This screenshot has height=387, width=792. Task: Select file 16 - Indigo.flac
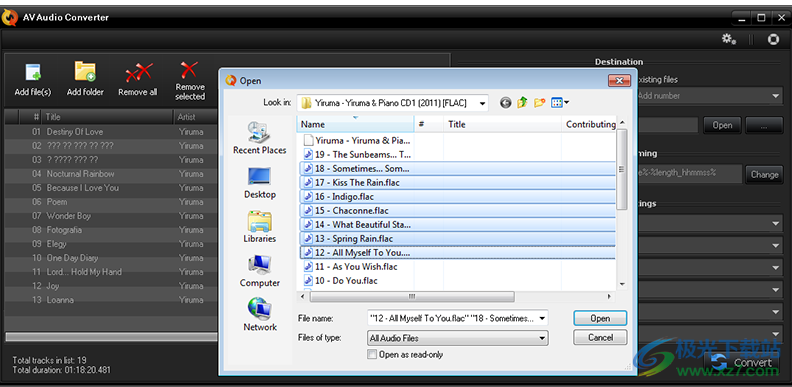[458, 197]
